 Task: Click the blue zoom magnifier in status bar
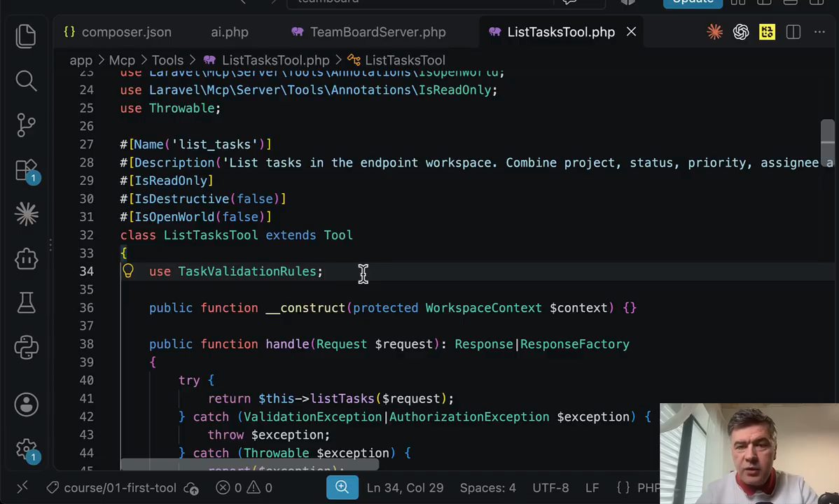342,487
